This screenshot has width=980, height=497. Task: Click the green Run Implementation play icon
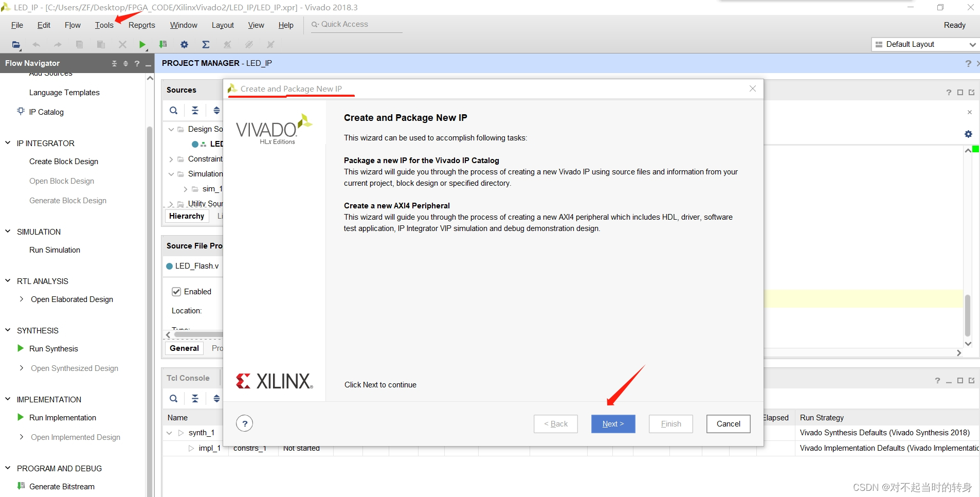(x=21, y=417)
